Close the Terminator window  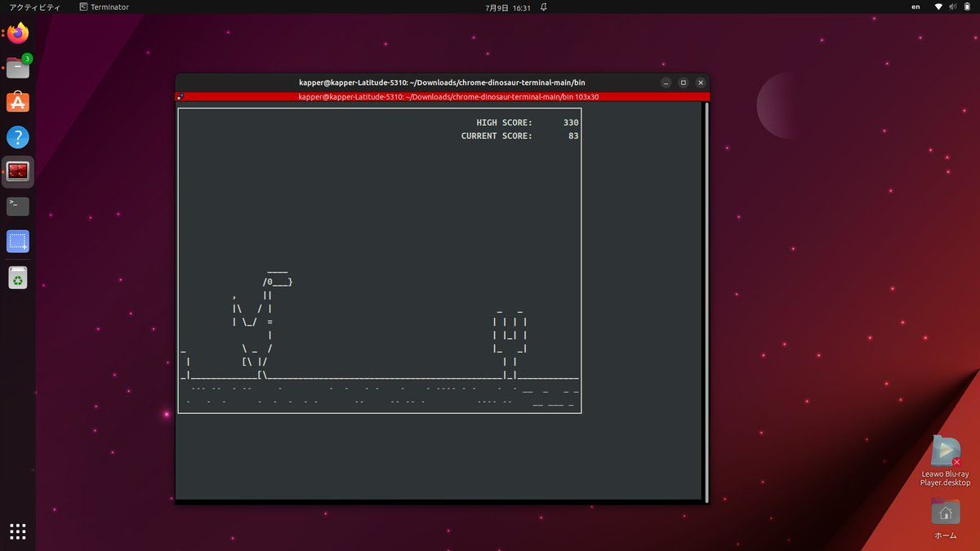(701, 82)
